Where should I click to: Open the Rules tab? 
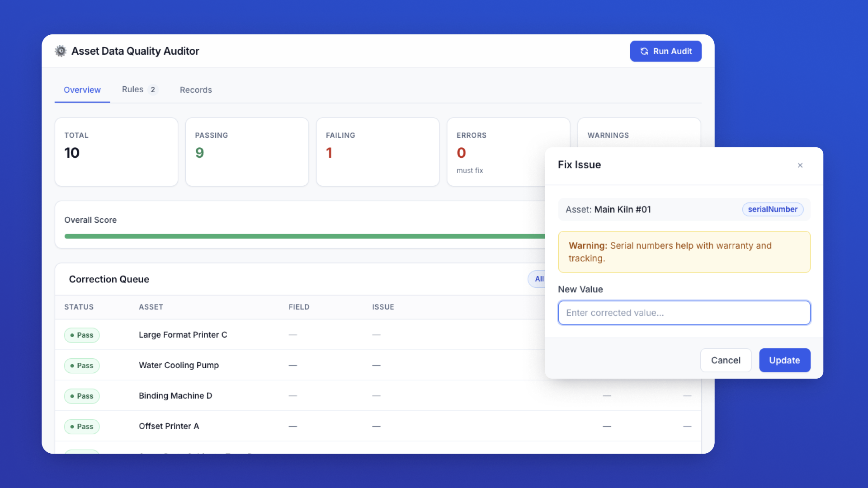140,89
